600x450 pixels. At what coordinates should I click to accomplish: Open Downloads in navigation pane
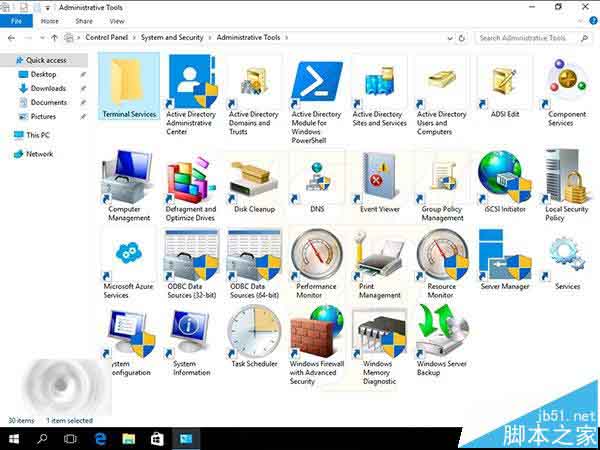[48, 88]
